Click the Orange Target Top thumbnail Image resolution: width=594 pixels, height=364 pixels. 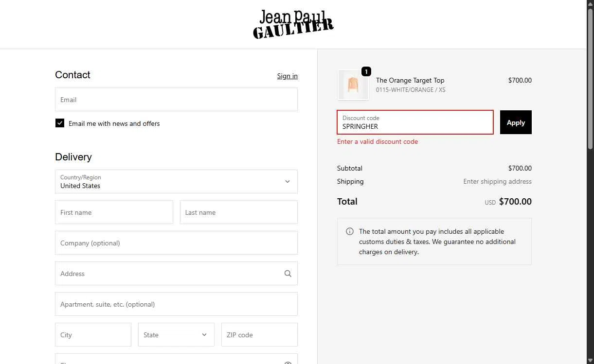(353, 85)
